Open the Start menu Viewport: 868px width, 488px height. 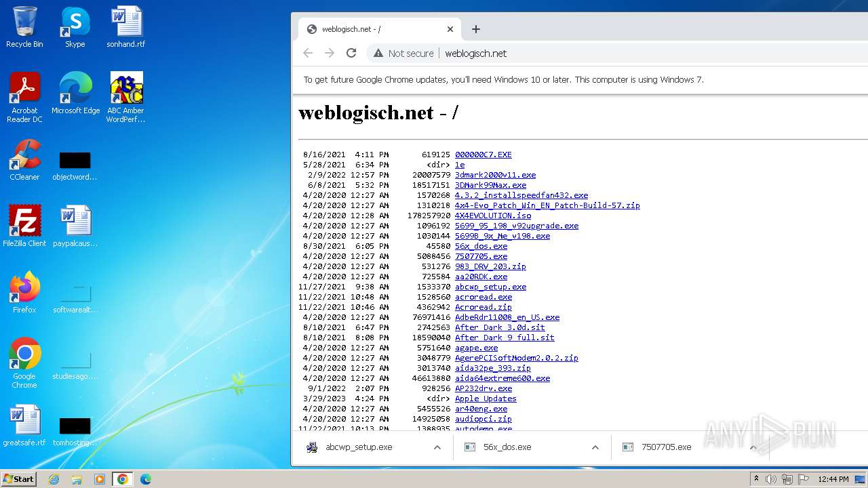tap(18, 479)
